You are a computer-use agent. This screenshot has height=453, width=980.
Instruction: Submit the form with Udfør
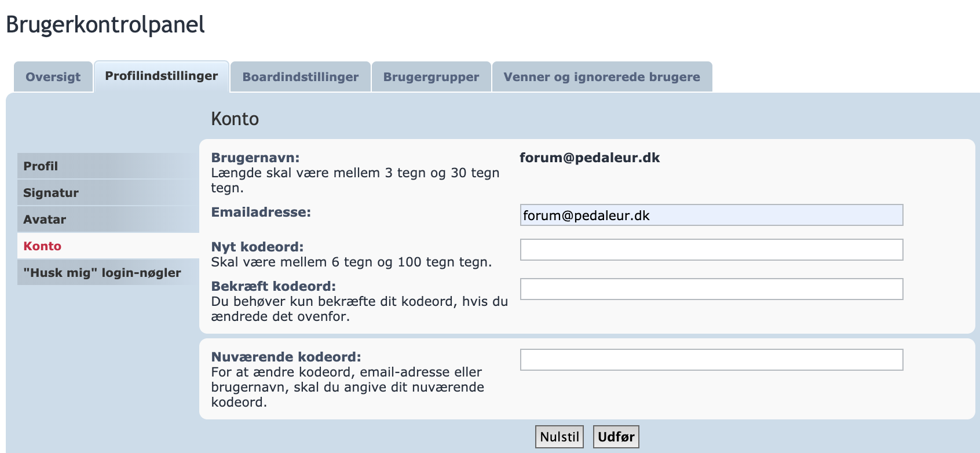(616, 437)
